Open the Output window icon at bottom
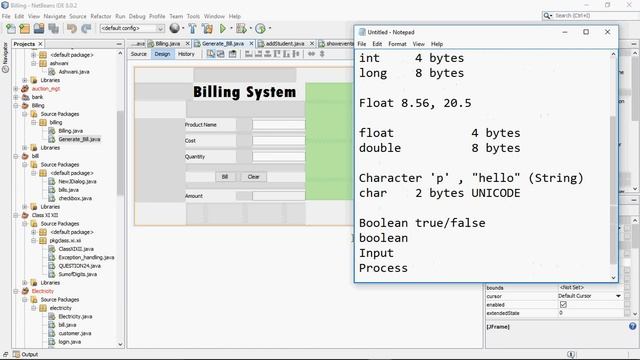640x360 pixels. coord(16,354)
